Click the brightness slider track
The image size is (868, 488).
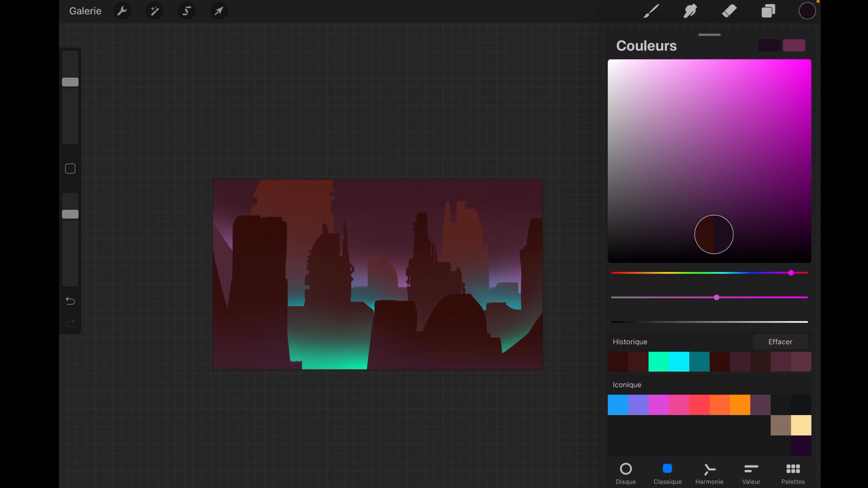point(709,322)
